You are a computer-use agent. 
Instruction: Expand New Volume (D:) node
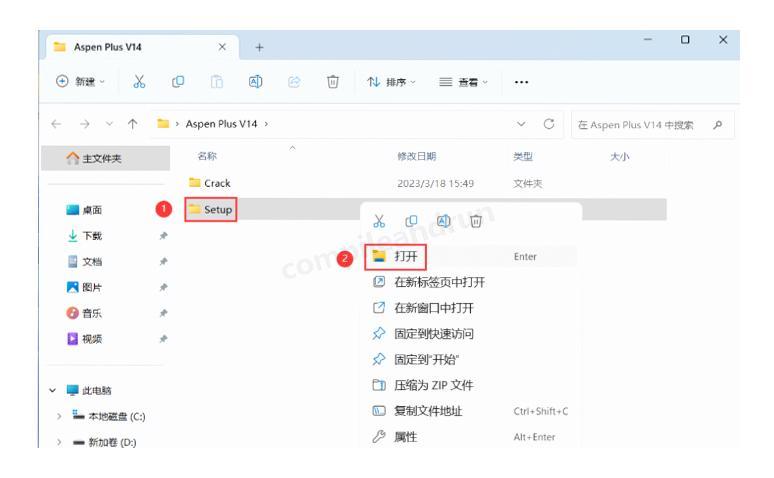click(x=59, y=442)
